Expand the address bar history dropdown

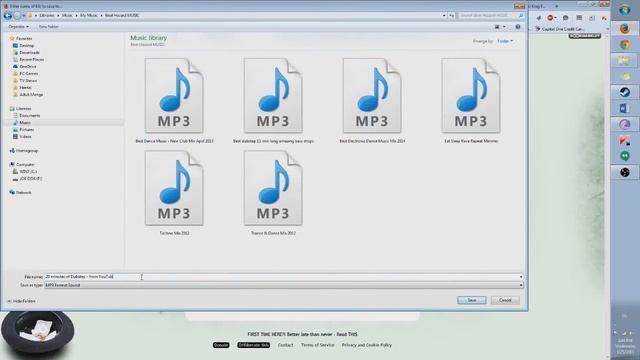tap(444, 16)
